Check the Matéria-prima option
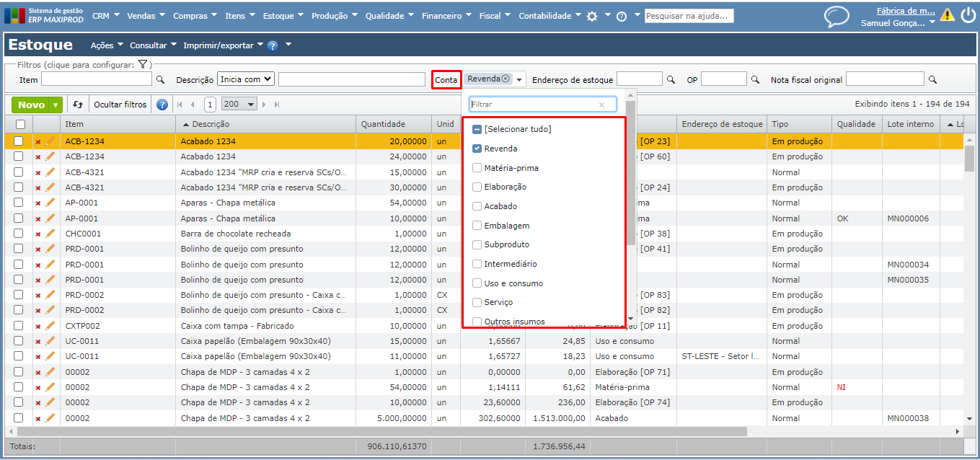The image size is (980, 460). pos(477,168)
